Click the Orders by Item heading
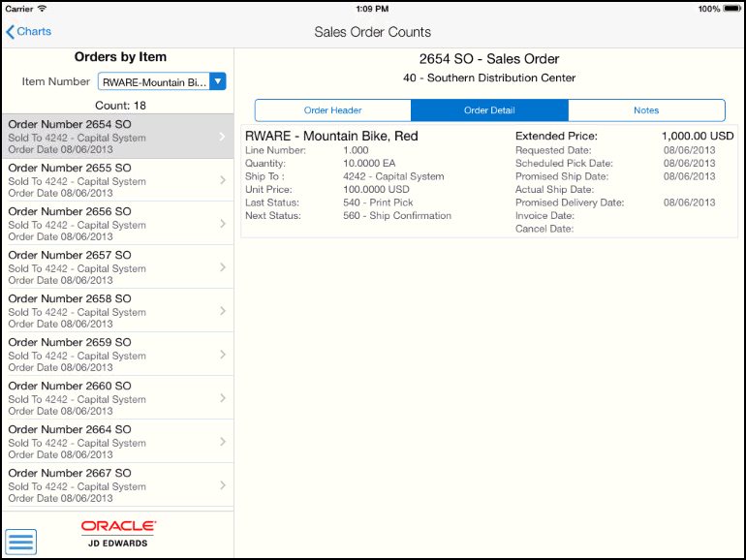The width and height of the screenshot is (746, 560). (120, 57)
